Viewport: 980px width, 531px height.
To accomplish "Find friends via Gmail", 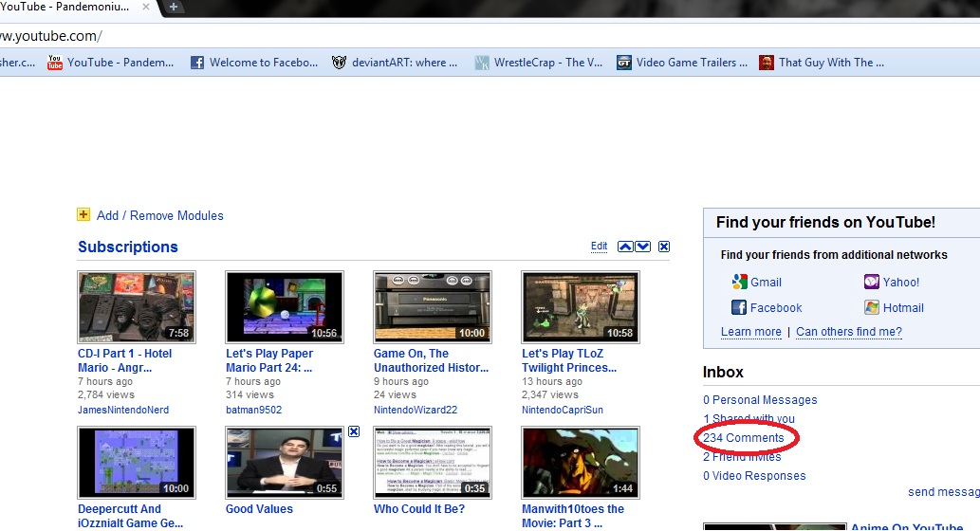I will click(756, 282).
